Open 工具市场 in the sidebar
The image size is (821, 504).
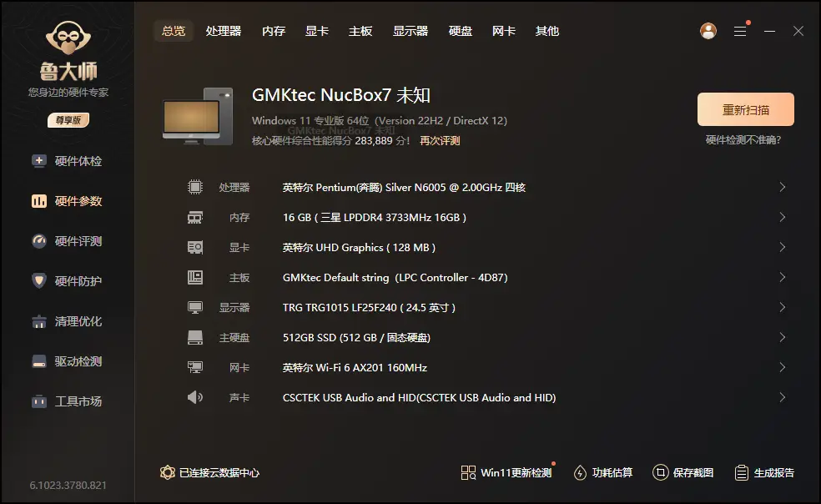click(67, 401)
